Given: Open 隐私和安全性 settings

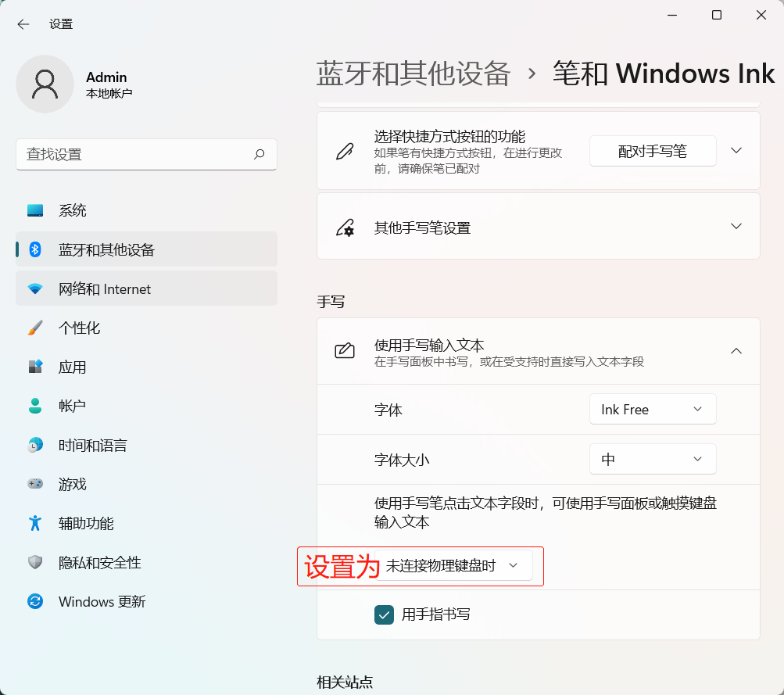Looking at the screenshot, I should click(x=146, y=563).
